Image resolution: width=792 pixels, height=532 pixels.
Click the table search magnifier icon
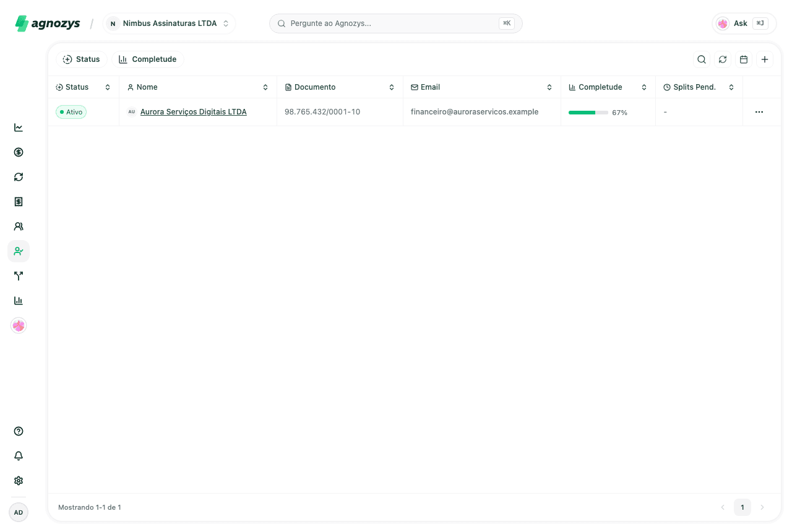(x=702, y=59)
